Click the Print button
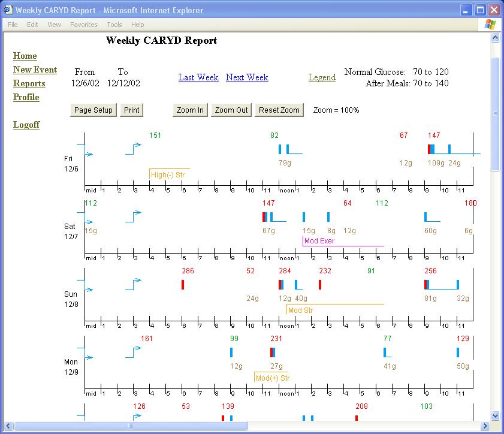Screen dimensions: 504x434 tap(131, 110)
